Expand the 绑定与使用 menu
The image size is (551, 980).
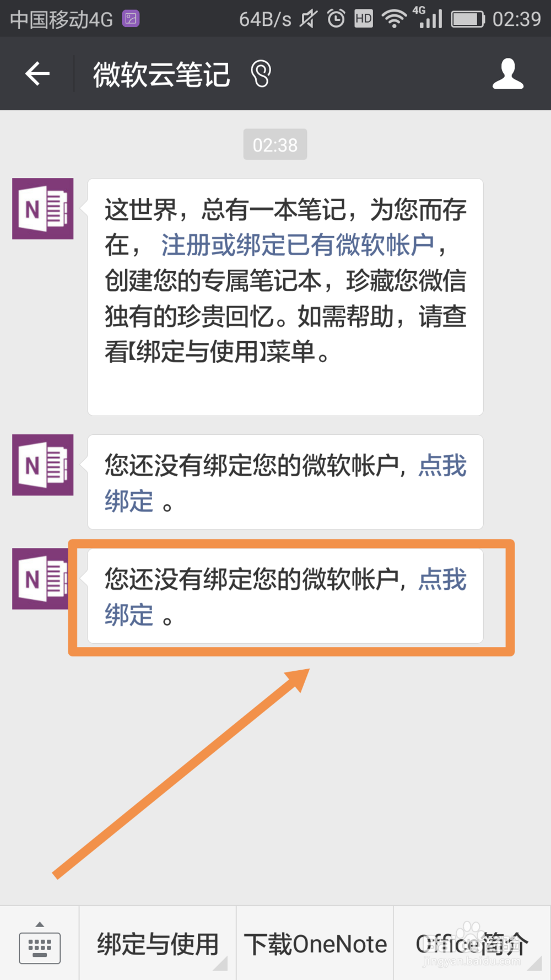158,943
